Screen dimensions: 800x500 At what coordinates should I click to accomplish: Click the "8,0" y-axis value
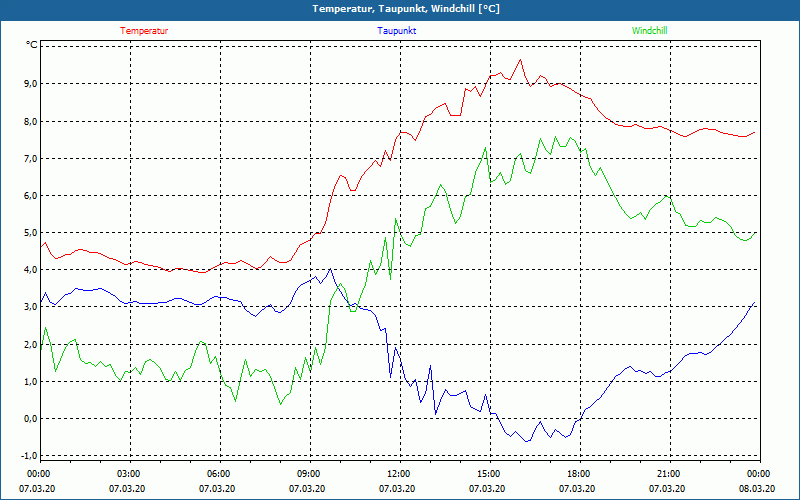(x=32, y=121)
